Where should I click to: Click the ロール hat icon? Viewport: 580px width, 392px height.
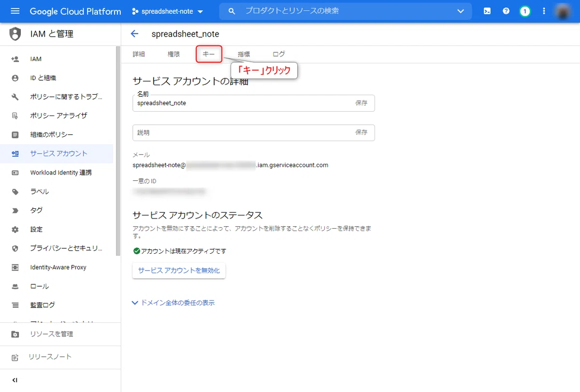point(15,286)
